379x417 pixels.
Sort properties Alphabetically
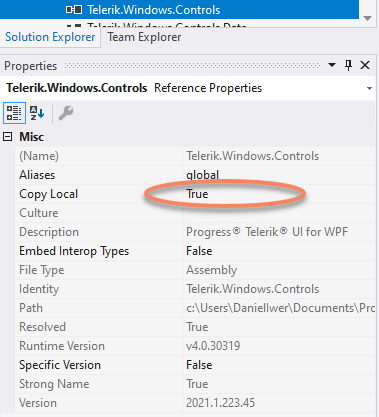pos(37,113)
